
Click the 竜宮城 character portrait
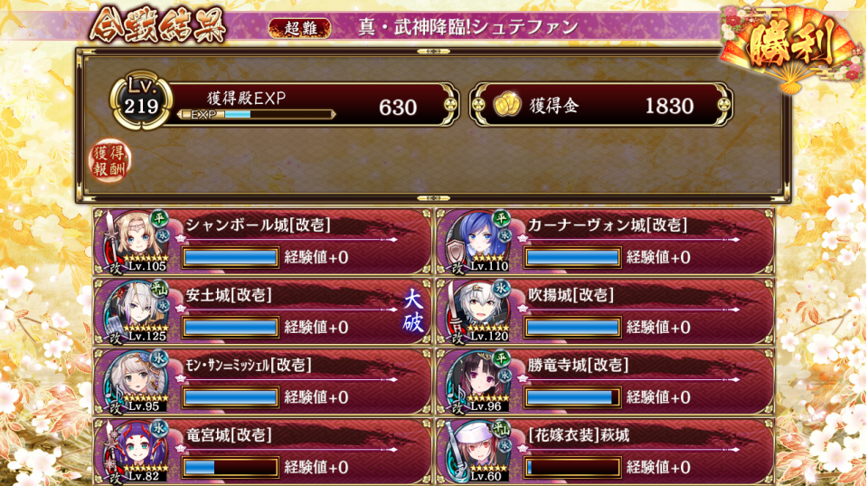(137, 451)
